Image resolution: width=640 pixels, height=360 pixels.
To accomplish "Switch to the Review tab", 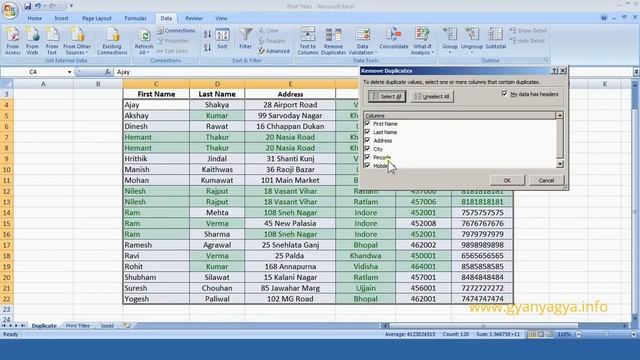I will tap(193, 18).
